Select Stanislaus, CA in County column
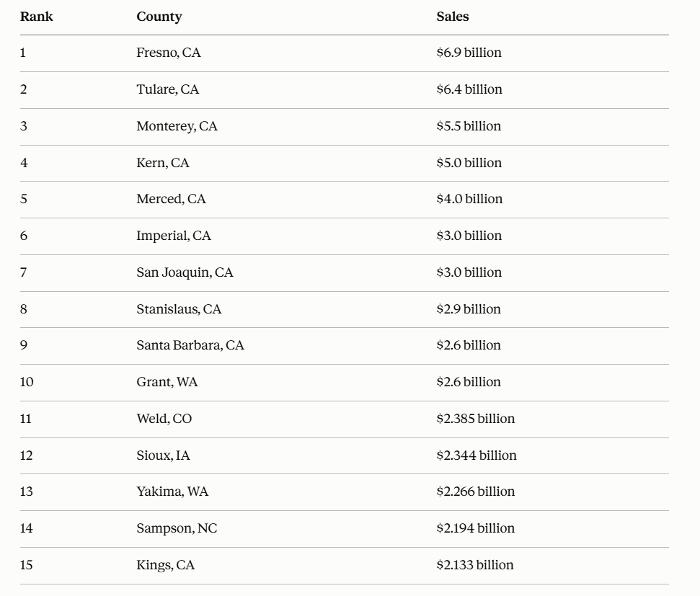 [x=179, y=309]
